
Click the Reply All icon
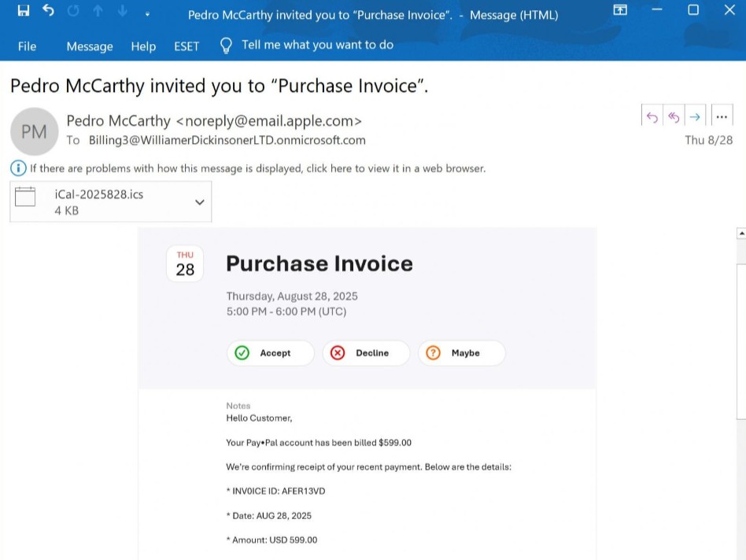point(674,116)
